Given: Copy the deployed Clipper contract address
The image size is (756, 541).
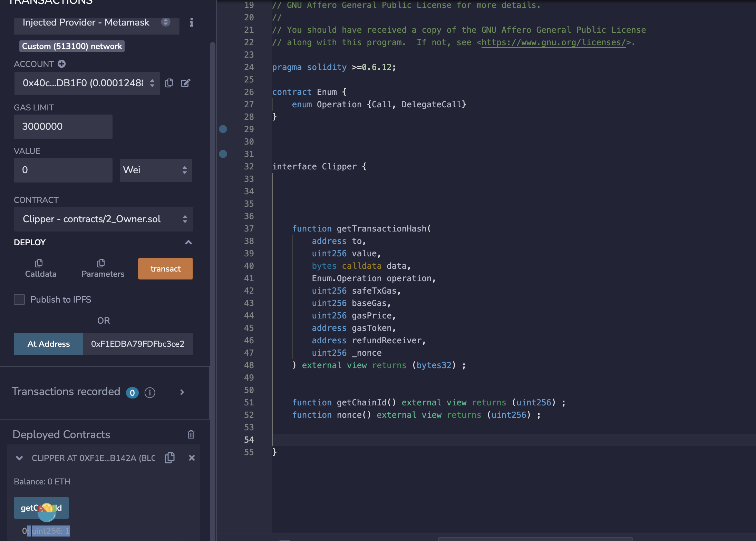Looking at the screenshot, I should [x=170, y=458].
